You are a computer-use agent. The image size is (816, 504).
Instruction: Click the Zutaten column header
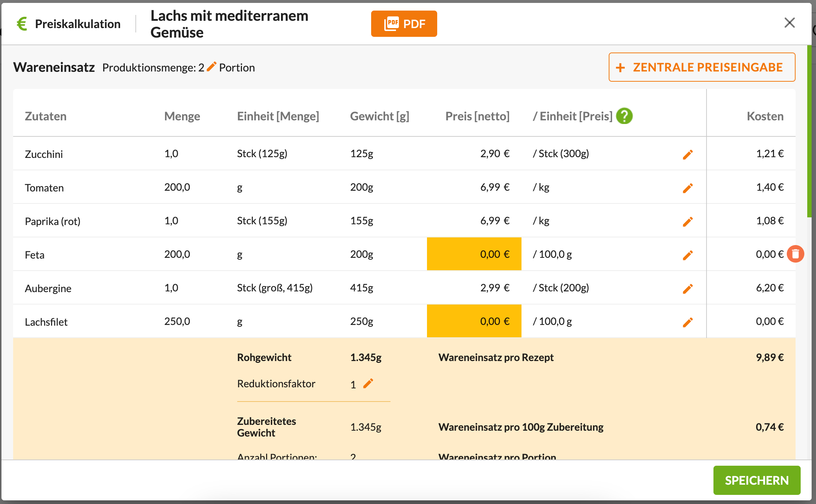point(46,116)
